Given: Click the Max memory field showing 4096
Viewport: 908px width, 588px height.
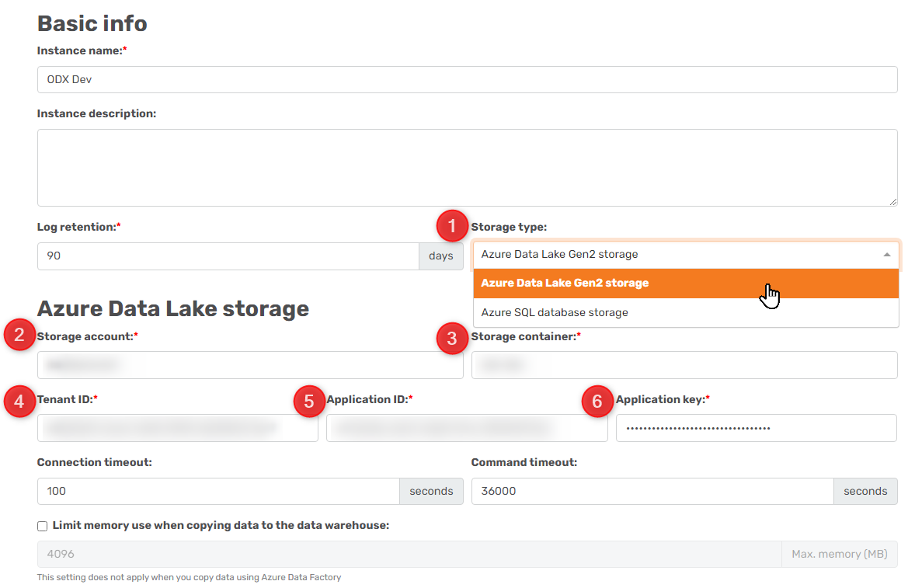Looking at the screenshot, I should [x=409, y=555].
